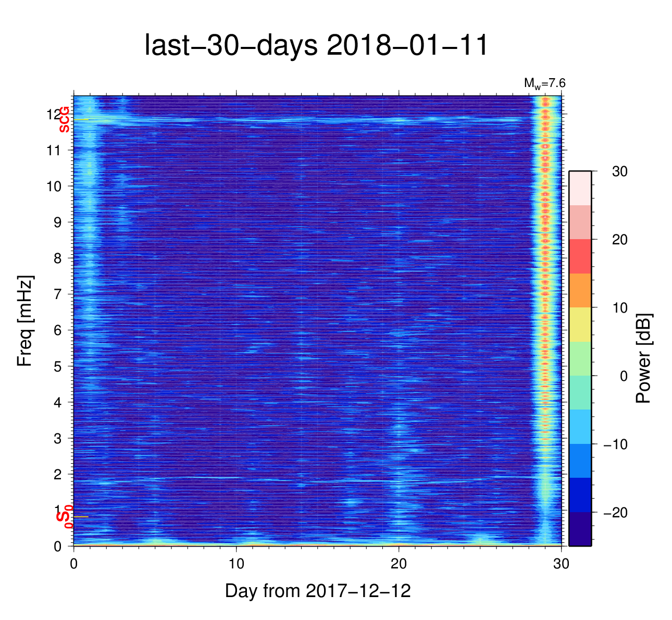
Task: Pick the orange segment of the colorbar
Action: click(x=580, y=290)
